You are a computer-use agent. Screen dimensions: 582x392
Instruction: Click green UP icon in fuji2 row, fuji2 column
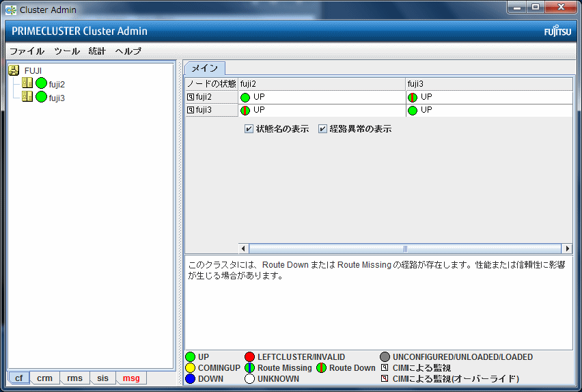pos(245,97)
